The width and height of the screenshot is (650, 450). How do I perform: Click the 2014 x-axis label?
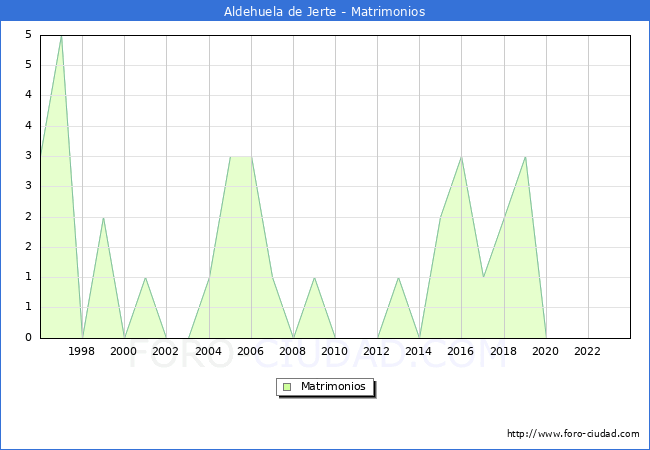click(419, 351)
